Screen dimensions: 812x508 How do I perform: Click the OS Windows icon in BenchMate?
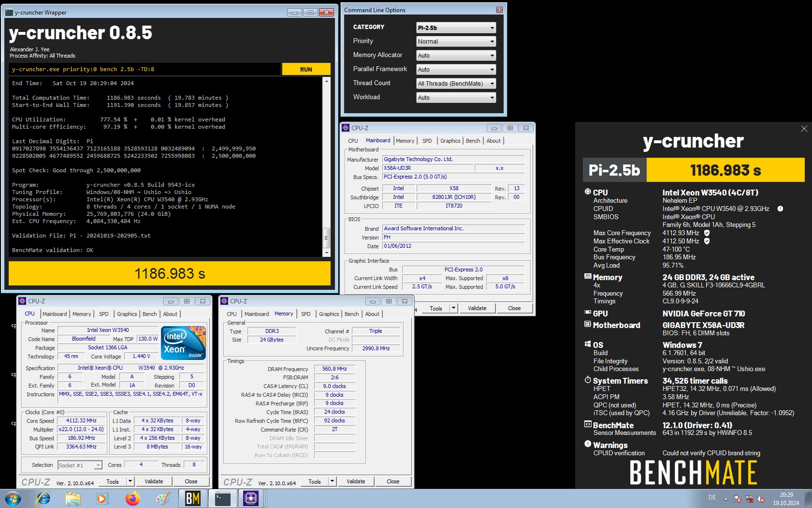[x=588, y=344]
